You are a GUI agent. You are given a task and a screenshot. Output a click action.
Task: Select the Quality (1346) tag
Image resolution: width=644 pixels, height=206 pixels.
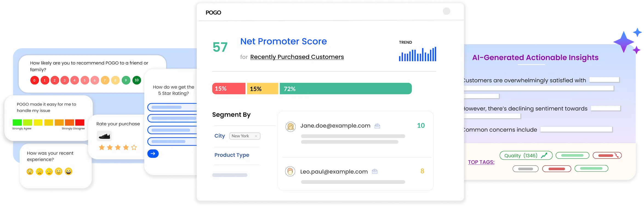[x=526, y=156]
